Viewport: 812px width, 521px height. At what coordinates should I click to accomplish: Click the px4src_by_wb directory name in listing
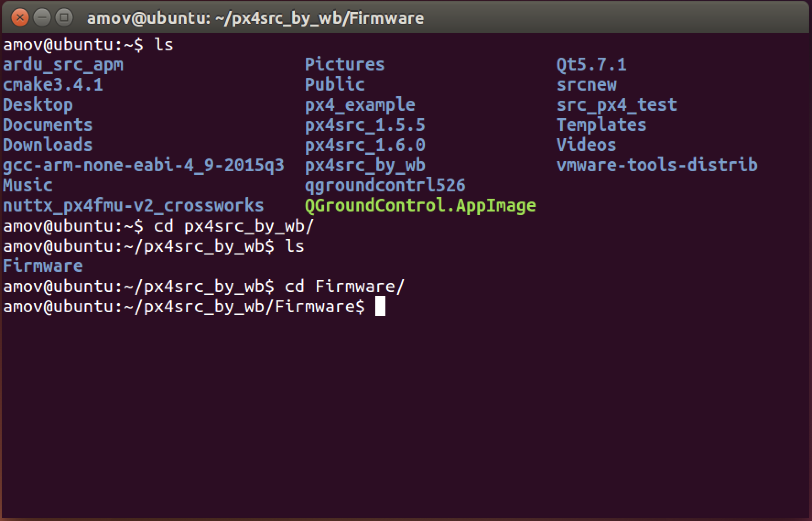[365, 165]
